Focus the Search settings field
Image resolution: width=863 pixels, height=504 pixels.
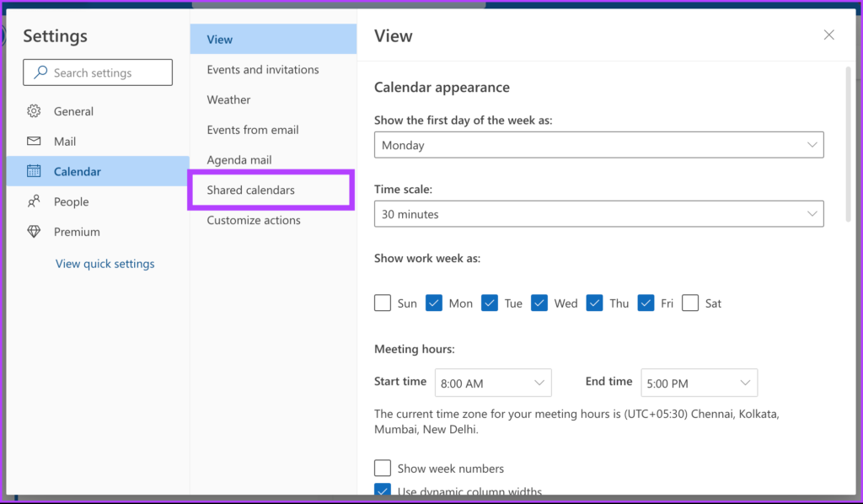point(98,72)
